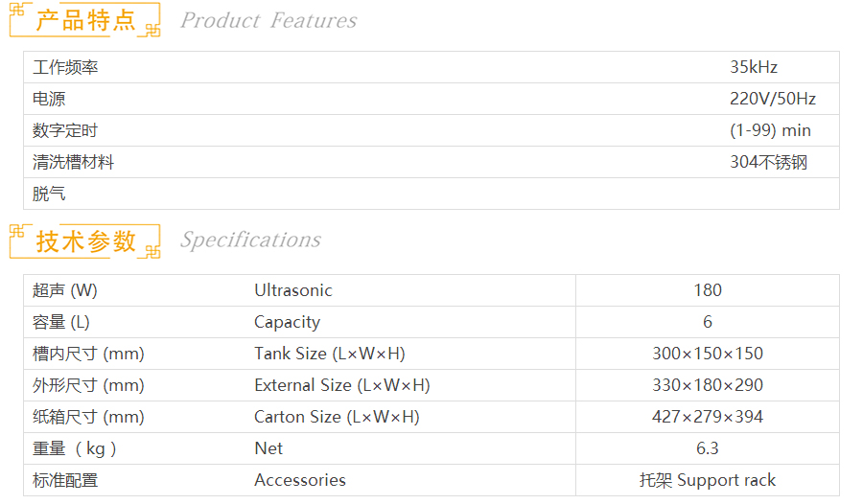Select the Carton Size (L×W×H) label
The height and width of the screenshot is (504, 863).
point(337,417)
